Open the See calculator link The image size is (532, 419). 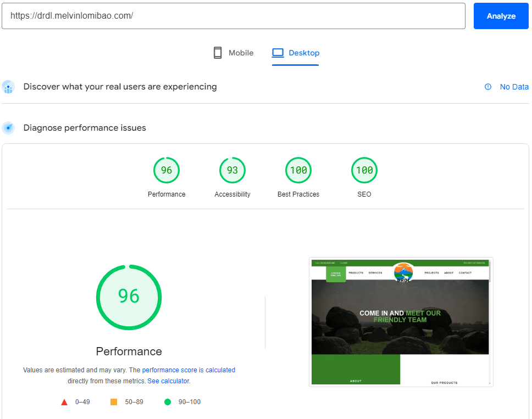pos(168,381)
